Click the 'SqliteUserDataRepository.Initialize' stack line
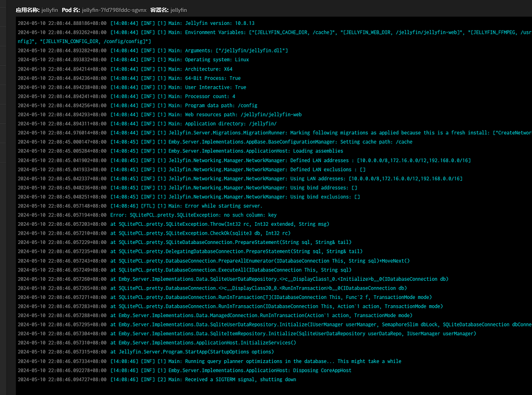 275,325
